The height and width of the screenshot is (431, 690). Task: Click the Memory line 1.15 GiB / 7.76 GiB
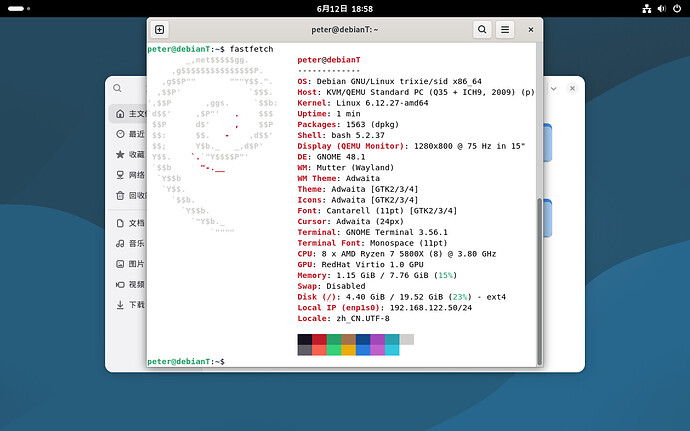pos(377,275)
